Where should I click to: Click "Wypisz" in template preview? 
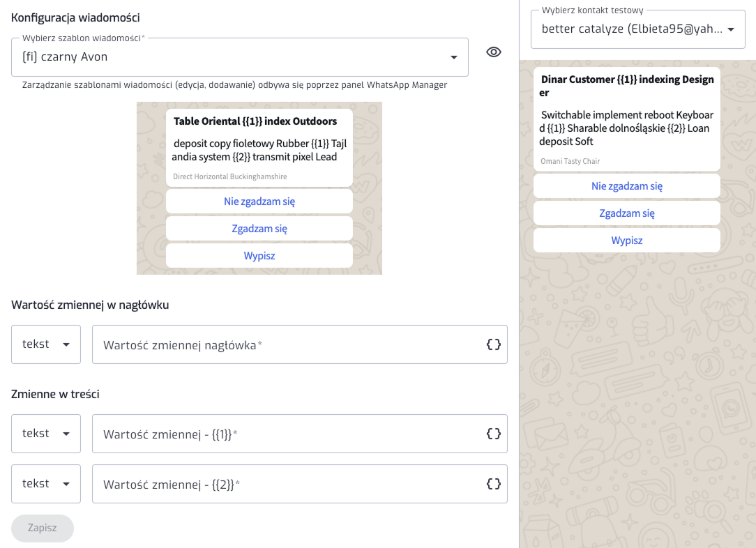pyautogui.click(x=259, y=256)
